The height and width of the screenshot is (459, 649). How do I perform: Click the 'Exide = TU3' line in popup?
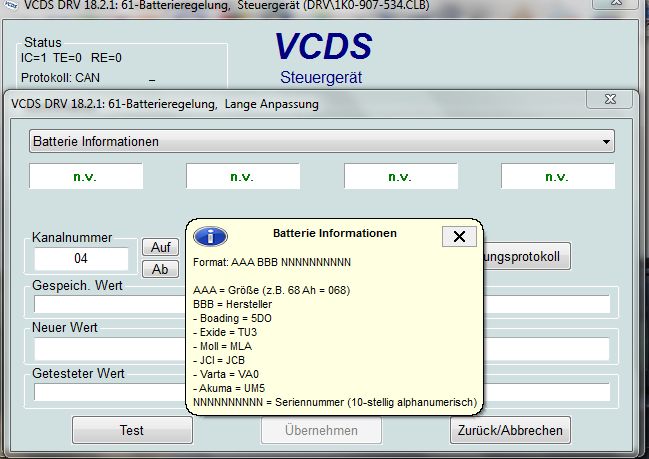(225, 332)
